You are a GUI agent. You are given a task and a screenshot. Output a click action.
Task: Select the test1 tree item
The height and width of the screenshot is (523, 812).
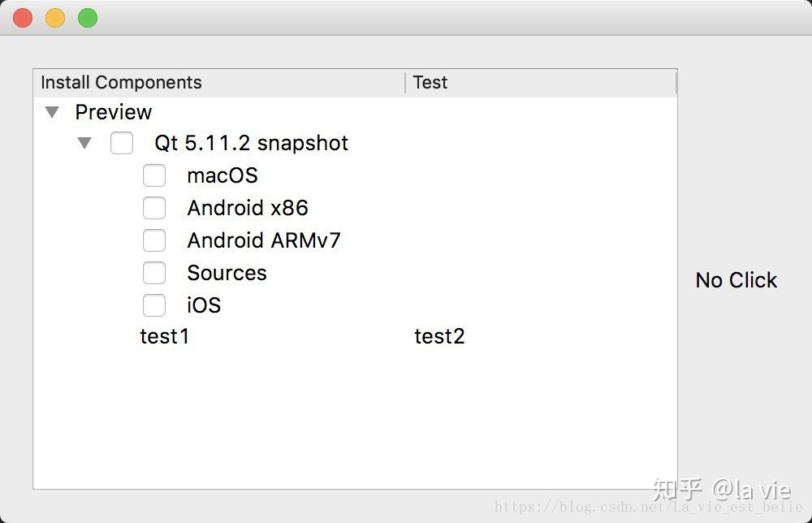[165, 336]
